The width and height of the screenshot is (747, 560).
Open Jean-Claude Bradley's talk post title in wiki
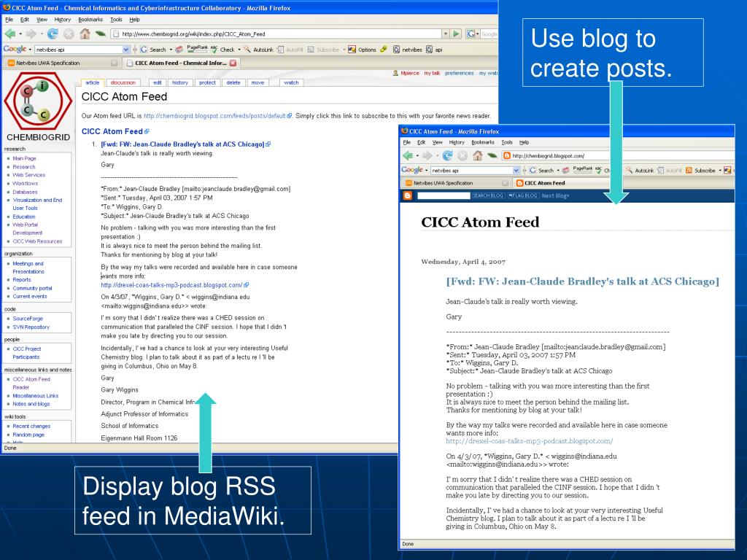pyautogui.click(x=182, y=144)
